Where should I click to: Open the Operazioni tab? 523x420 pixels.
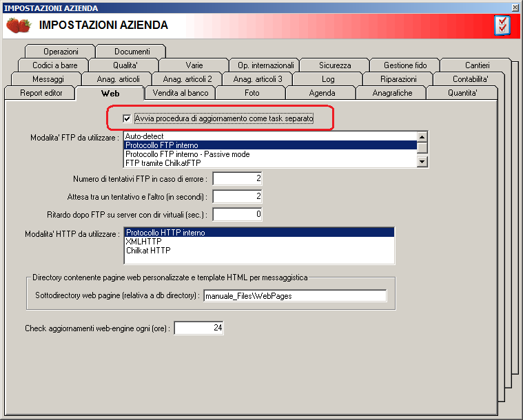[61, 52]
